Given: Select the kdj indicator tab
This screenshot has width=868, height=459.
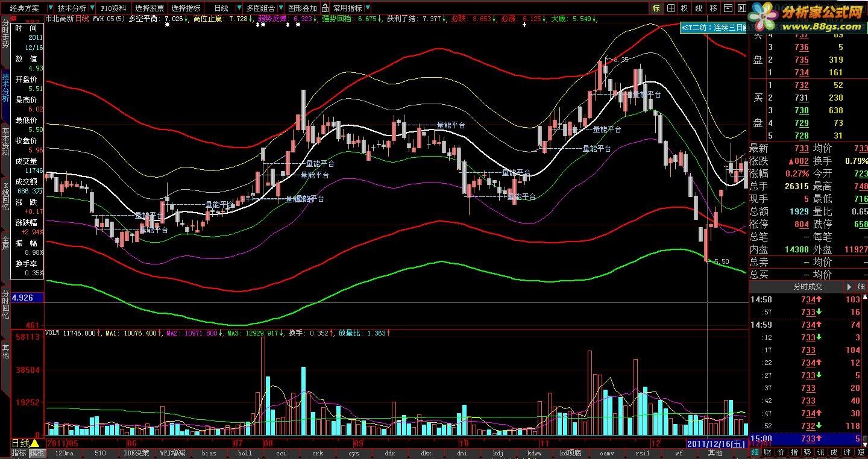Looking at the screenshot, I should tap(498, 453).
